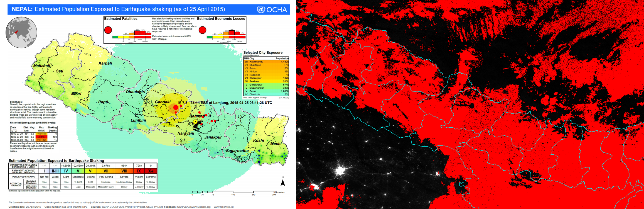Viewport: 644px width, 209px height.
Task: Click the 1988-08-20 historical earthquake row
Action: point(34,140)
